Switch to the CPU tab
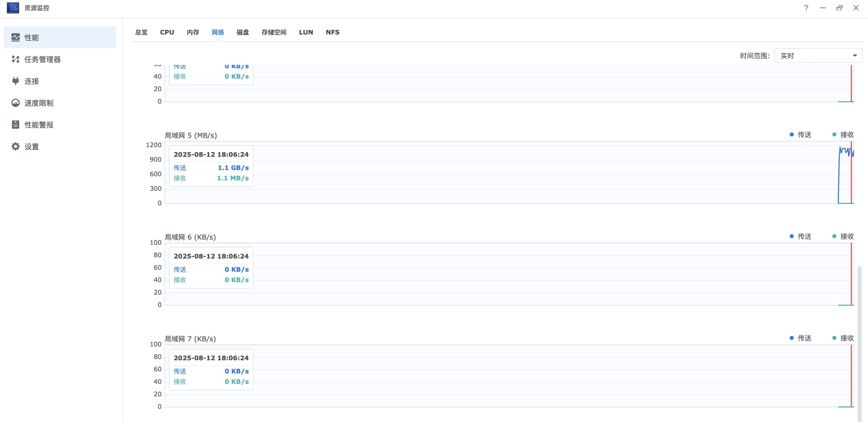868x422 pixels. coord(167,32)
